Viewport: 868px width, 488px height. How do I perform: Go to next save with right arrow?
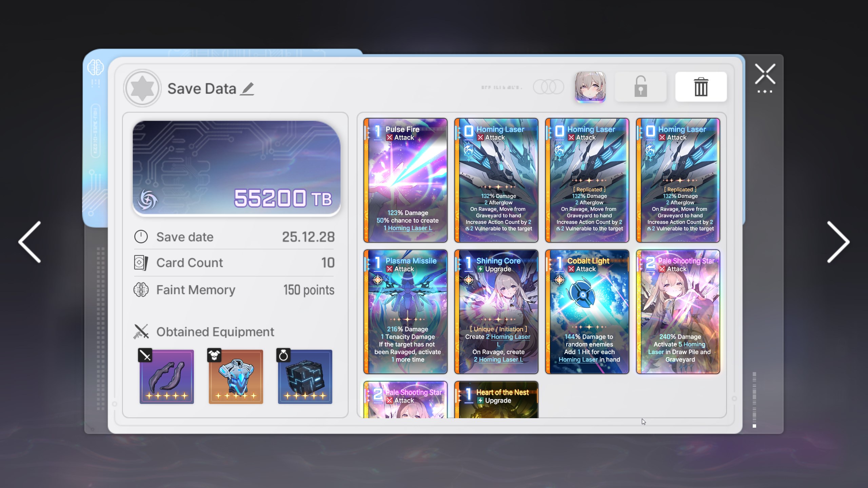(x=838, y=242)
